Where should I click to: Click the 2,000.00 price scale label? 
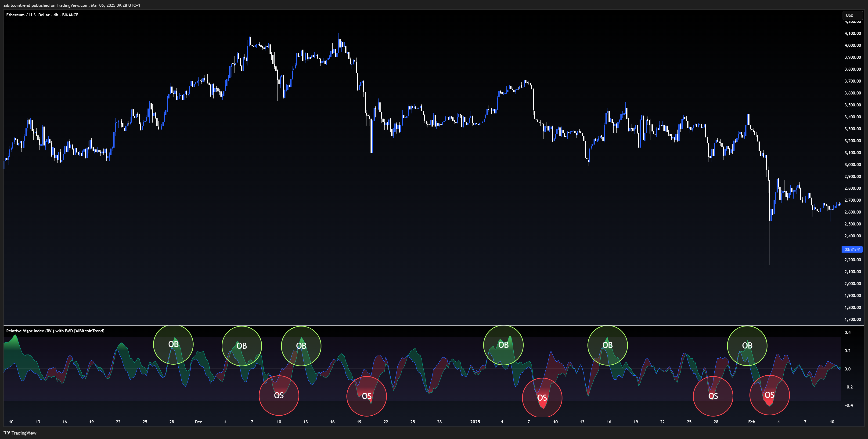click(853, 283)
